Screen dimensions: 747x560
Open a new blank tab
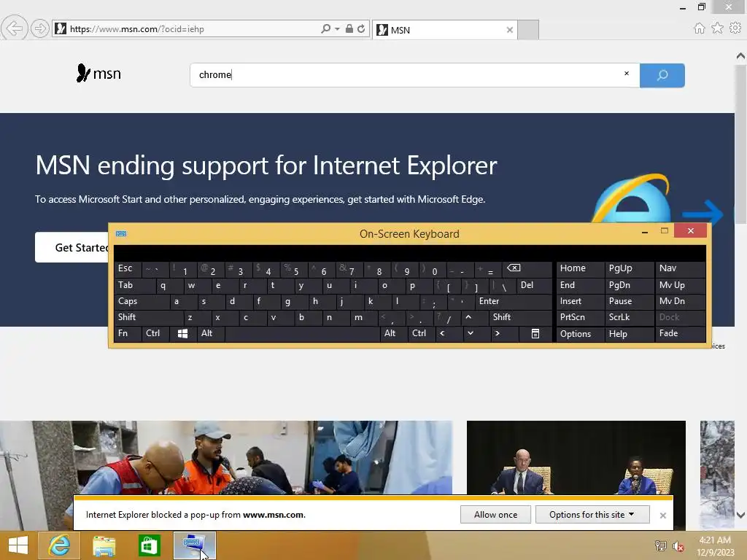click(x=528, y=30)
